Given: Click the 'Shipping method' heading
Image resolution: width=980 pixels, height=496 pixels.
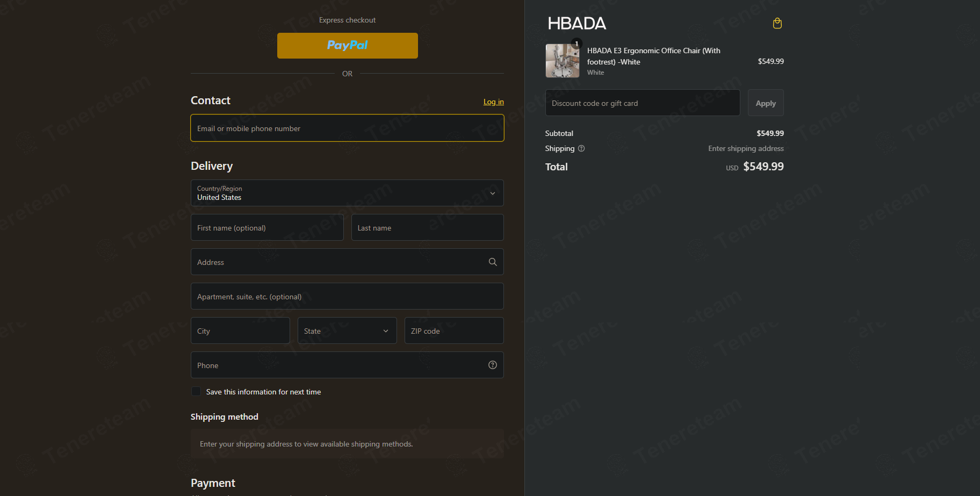Looking at the screenshot, I should [225, 416].
